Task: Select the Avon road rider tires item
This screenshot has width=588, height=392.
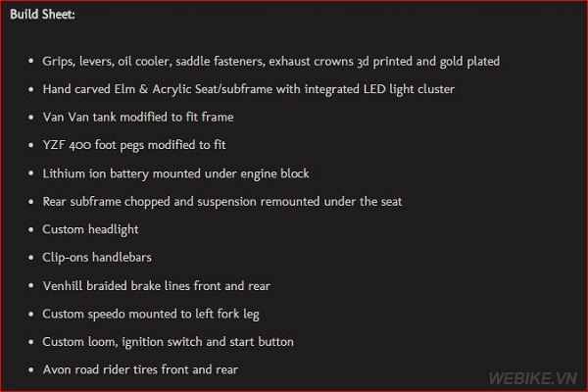Action: 140,369
